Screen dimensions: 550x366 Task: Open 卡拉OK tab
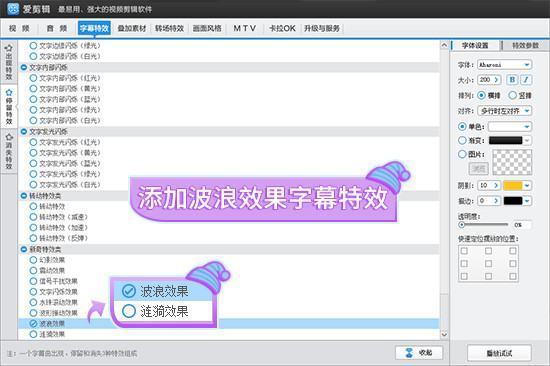point(282,28)
